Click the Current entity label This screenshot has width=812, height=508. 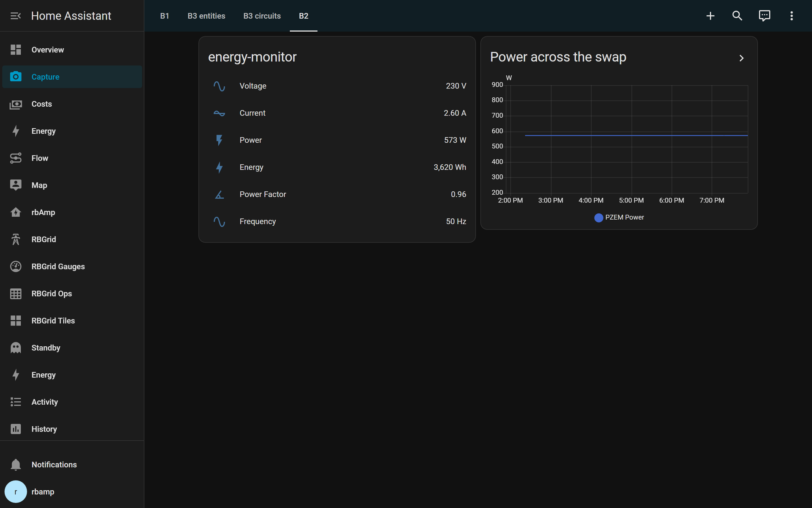[252, 113]
